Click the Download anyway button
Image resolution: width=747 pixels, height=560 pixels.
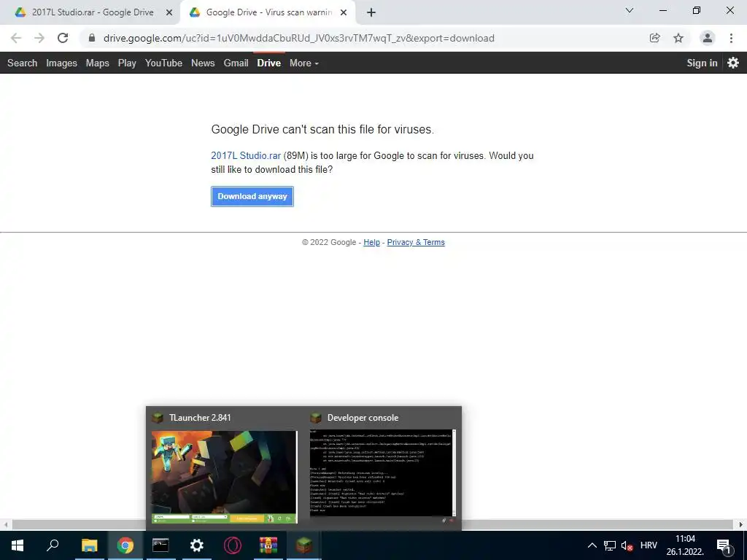(x=252, y=196)
